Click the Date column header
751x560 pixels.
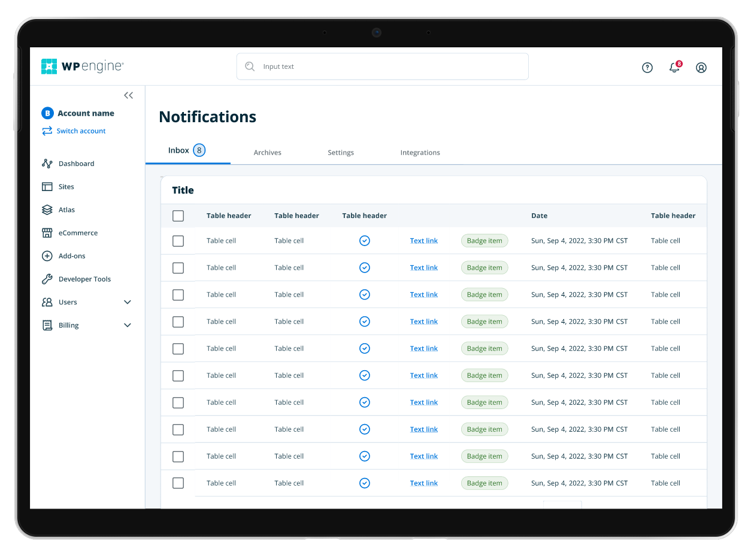(539, 216)
